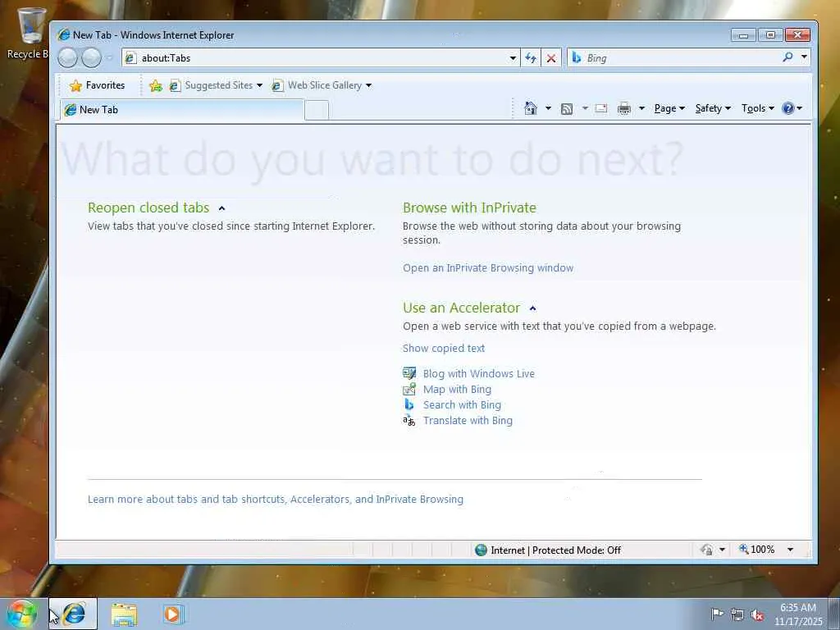Click the Refresh page icon

pos(531,58)
